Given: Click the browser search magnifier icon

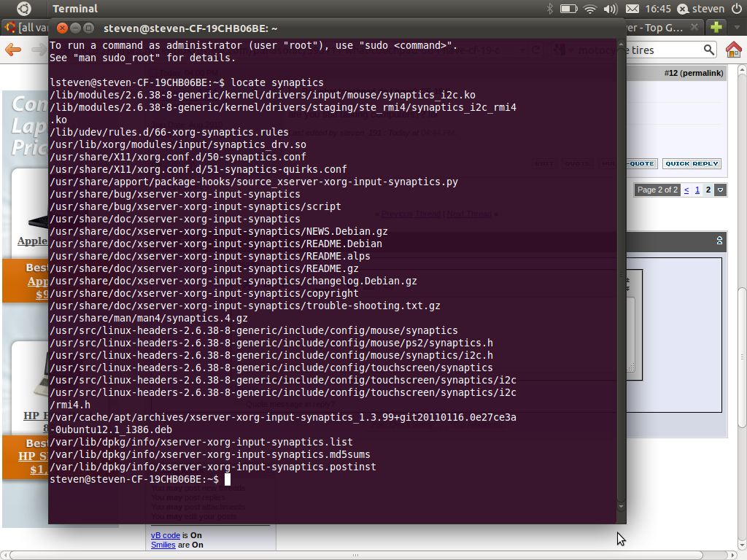Looking at the screenshot, I should point(709,50).
